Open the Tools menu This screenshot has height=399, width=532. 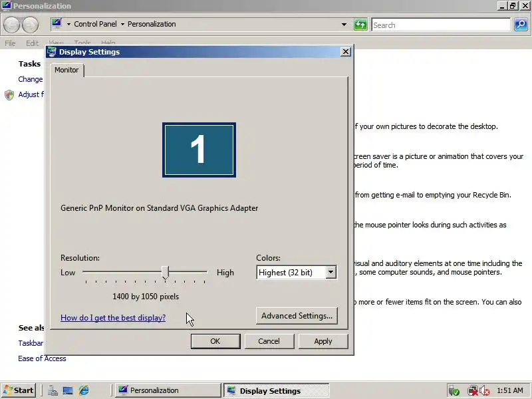coord(82,43)
